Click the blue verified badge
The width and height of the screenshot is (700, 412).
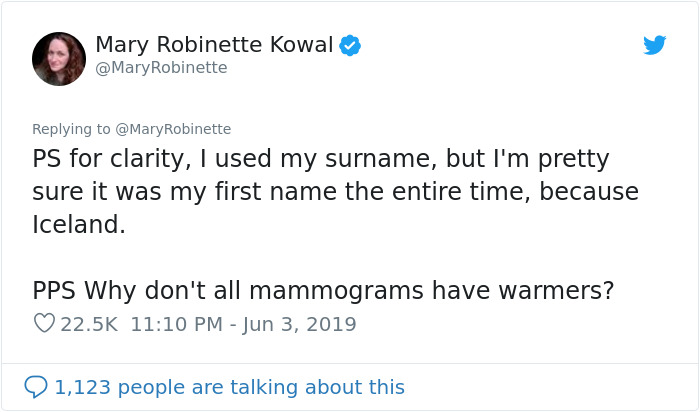coord(349,45)
